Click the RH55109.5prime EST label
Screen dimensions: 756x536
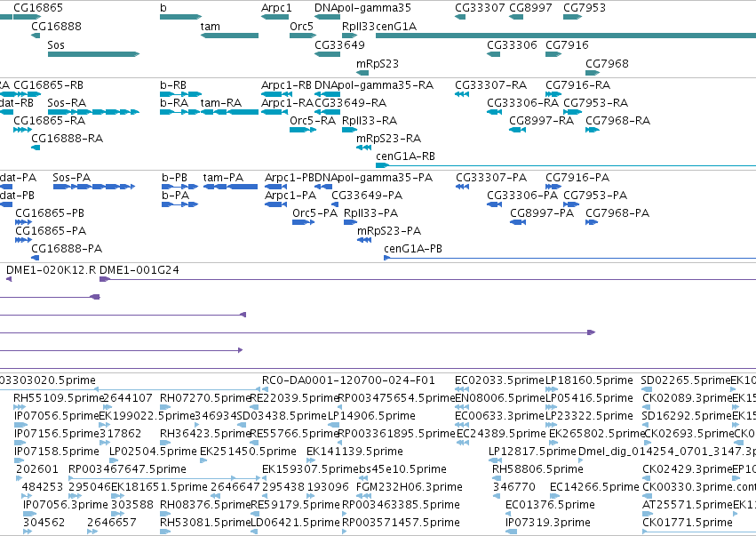click(x=59, y=398)
